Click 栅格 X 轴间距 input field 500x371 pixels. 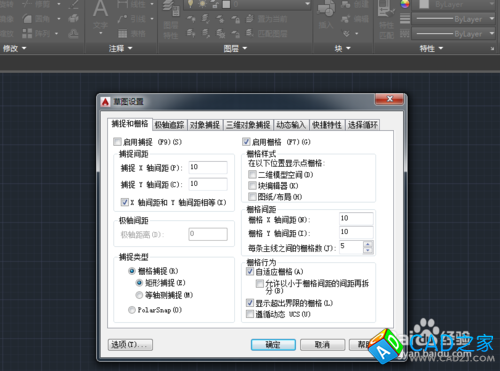pos(356,218)
